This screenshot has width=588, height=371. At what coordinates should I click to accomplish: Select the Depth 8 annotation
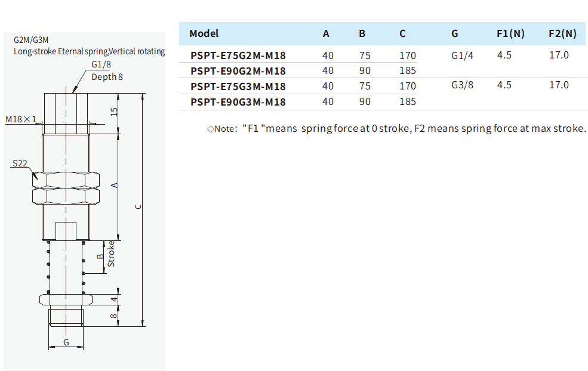[x=107, y=77]
